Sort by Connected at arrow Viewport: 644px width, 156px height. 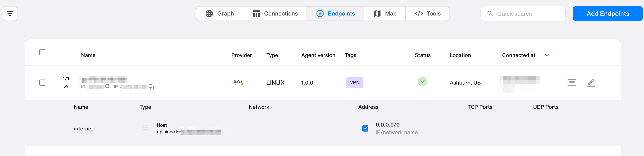(x=547, y=55)
